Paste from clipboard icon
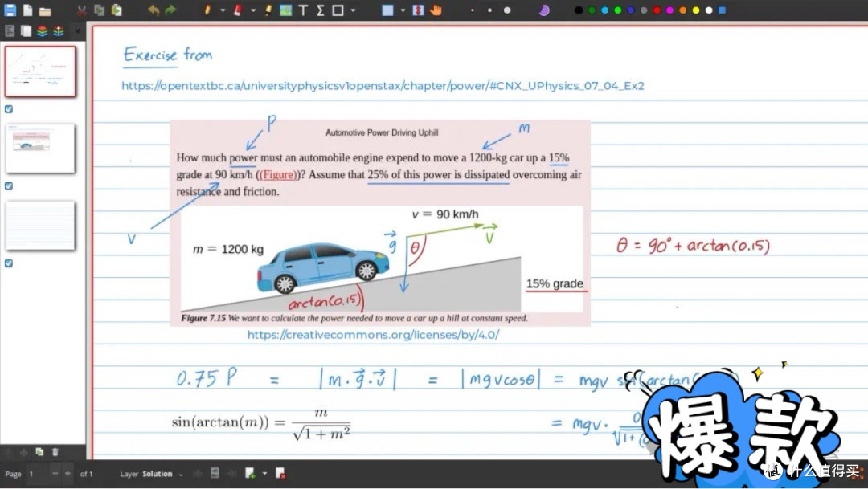 pyautogui.click(x=117, y=10)
